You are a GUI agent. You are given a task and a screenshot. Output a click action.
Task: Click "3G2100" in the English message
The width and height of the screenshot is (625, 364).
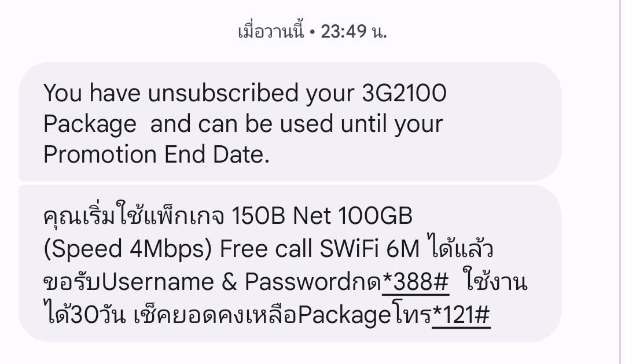coord(402,93)
